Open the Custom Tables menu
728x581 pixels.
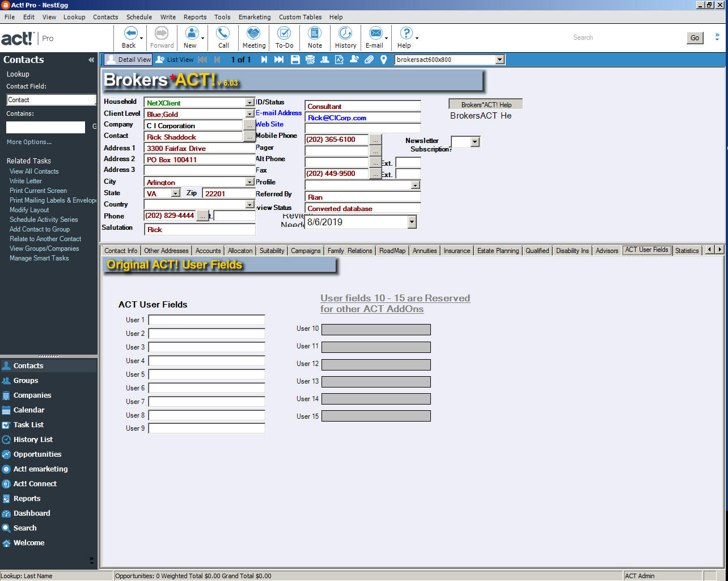(300, 17)
